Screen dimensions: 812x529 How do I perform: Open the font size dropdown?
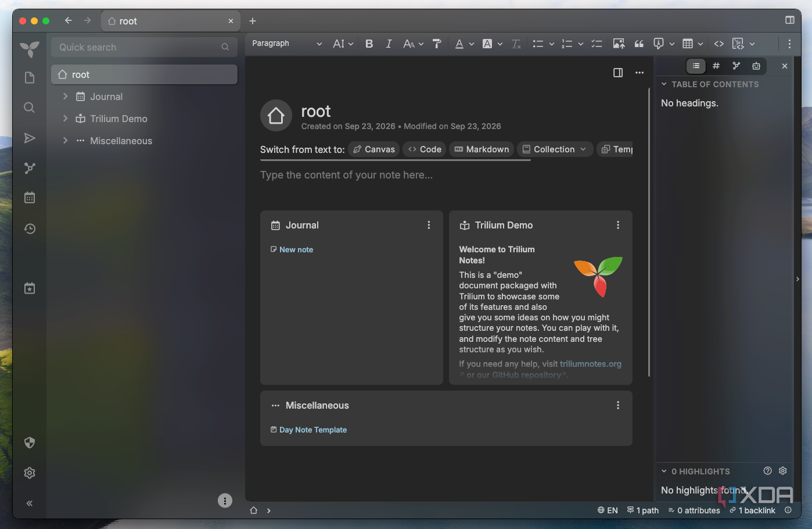click(343, 44)
